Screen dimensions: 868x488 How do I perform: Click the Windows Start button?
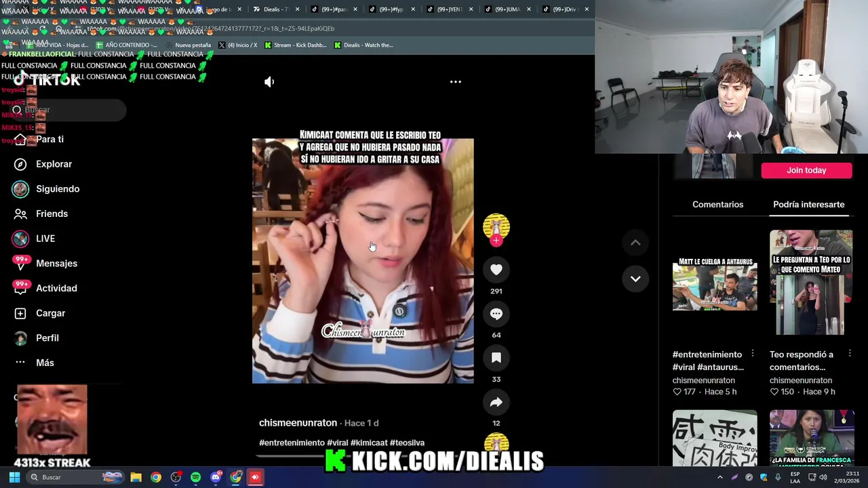click(x=14, y=477)
